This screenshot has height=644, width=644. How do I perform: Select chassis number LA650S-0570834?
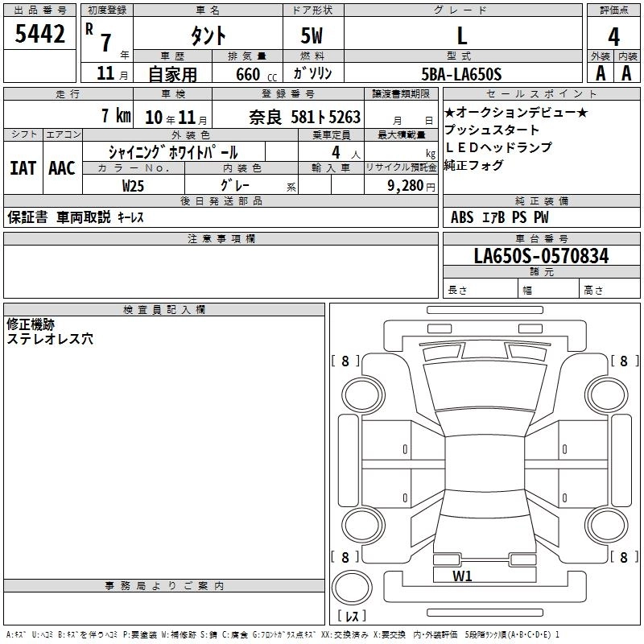click(x=541, y=257)
